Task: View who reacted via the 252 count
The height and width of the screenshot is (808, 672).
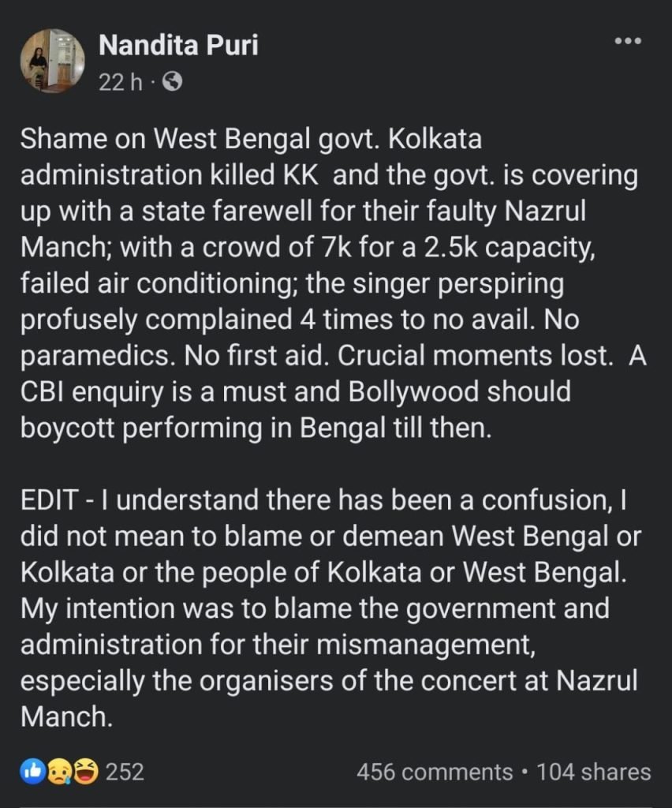Action: [125, 771]
